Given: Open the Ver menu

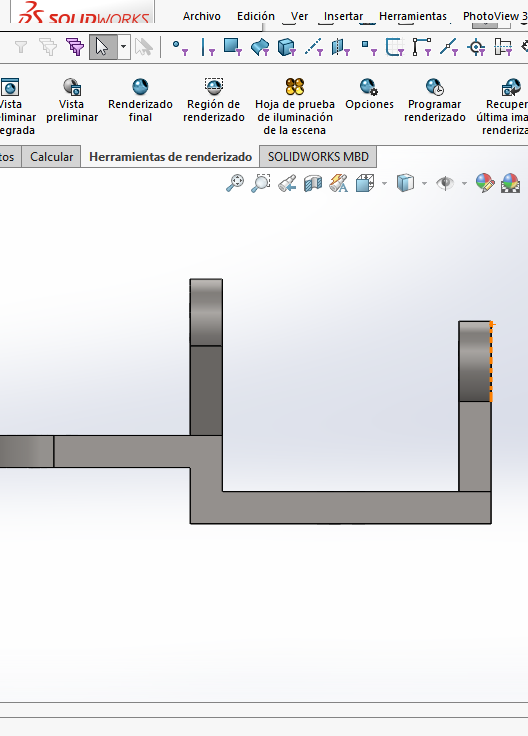Looking at the screenshot, I should pyautogui.click(x=299, y=16).
